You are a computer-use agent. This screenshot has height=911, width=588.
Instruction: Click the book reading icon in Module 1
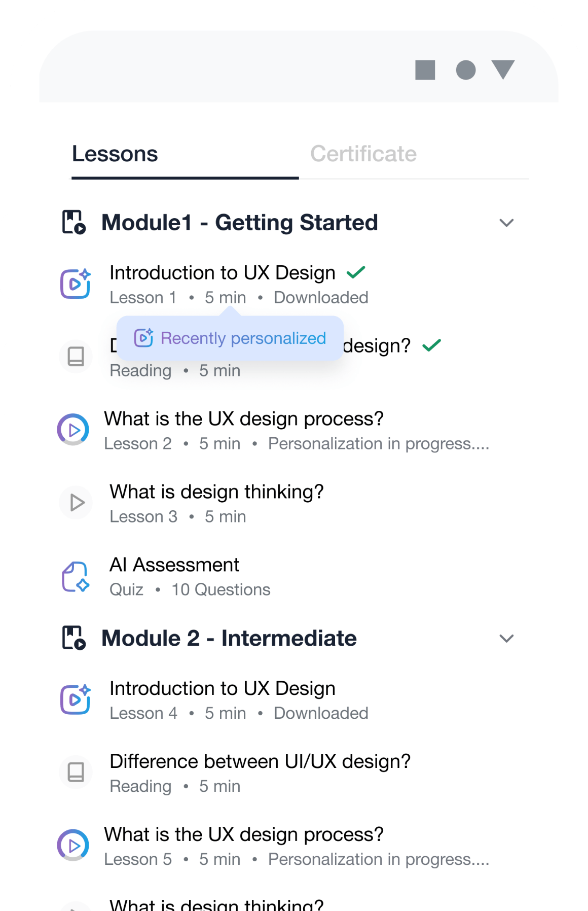point(76,356)
